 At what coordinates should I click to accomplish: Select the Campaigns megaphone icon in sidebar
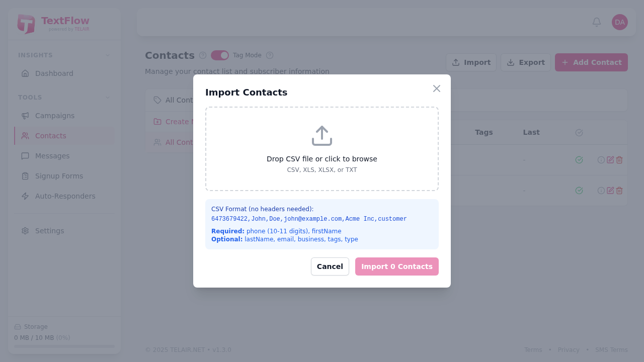(26, 116)
